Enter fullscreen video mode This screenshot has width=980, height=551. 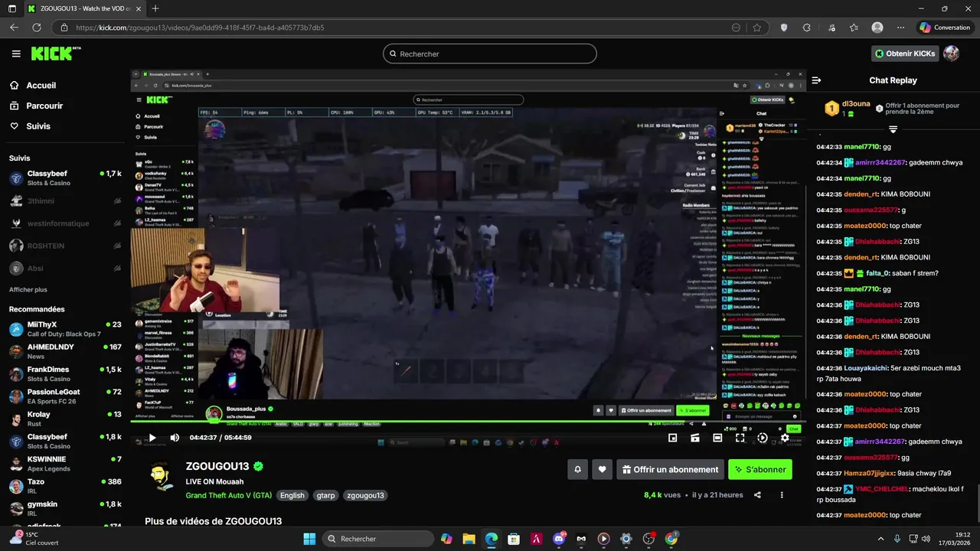[x=740, y=438]
